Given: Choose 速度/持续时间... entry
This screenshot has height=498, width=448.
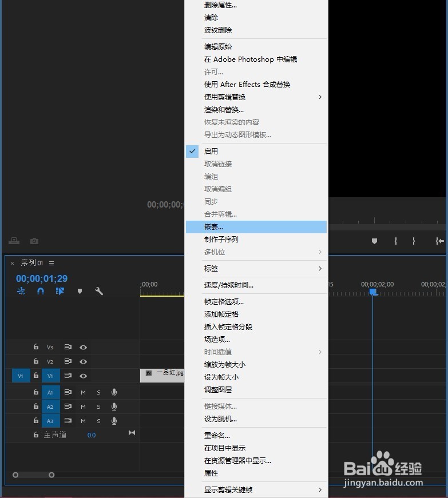Looking at the screenshot, I should 256,285.
